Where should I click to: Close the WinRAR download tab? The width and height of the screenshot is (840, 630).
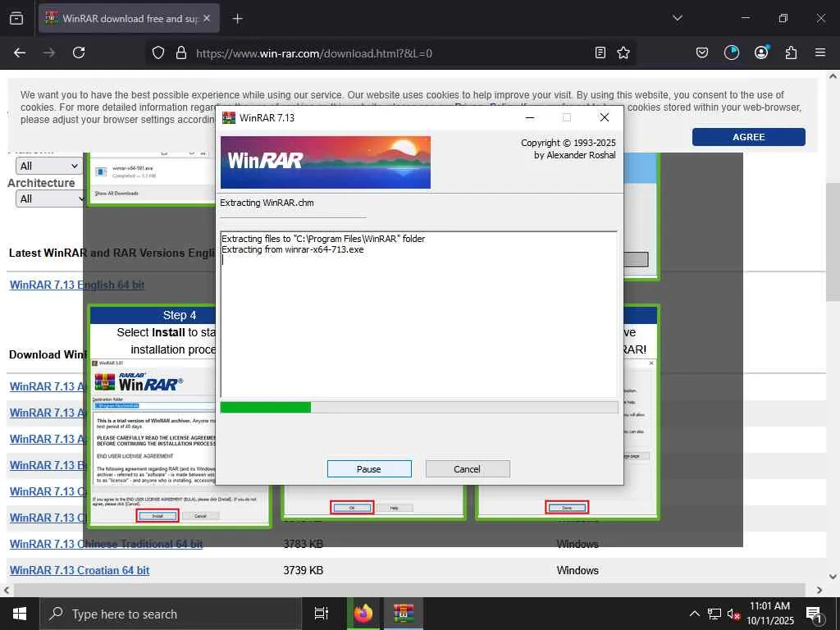coord(207,18)
